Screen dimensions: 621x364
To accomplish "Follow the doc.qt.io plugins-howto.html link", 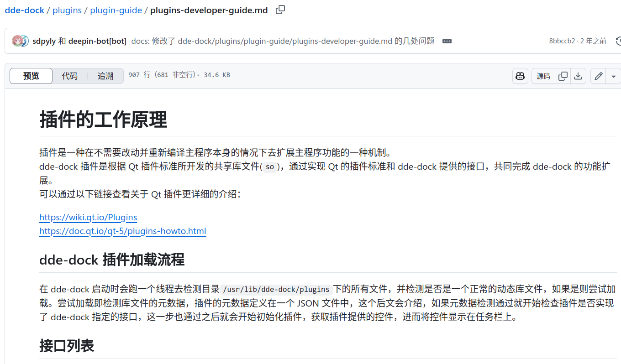I will pyautogui.click(x=123, y=231).
